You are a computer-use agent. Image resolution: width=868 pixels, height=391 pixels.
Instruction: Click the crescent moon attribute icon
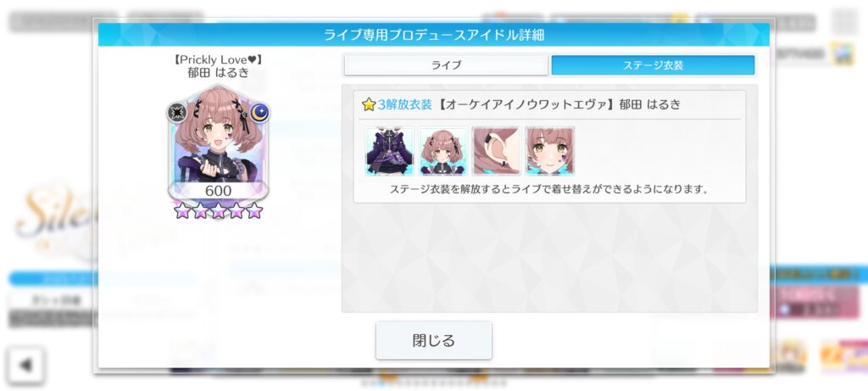(x=259, y=113)
